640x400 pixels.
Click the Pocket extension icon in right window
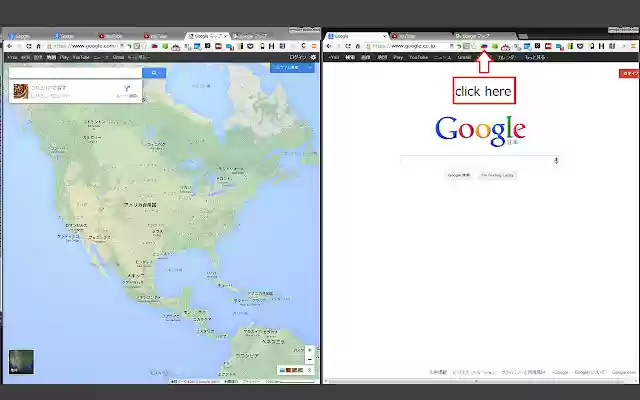(580, 46)
